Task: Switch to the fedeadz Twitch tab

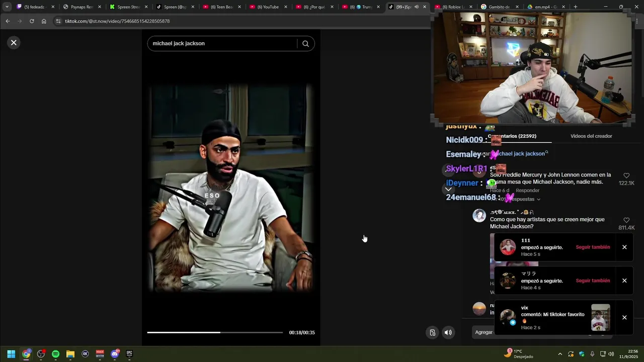Action: click(x=35, y=7)
